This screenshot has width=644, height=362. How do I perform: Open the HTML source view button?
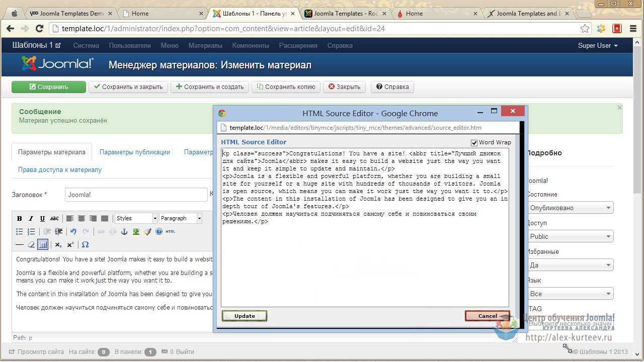pyautogui.click(x=171, y=232)
